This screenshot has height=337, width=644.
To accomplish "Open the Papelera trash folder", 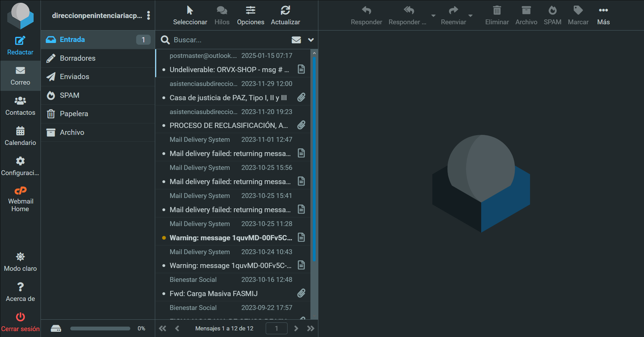I will point(98,114).
